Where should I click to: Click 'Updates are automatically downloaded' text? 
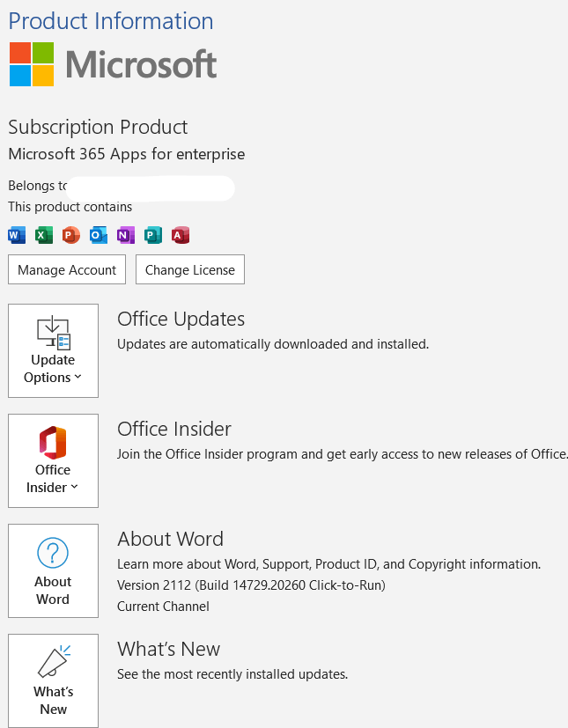pos(273,344)
